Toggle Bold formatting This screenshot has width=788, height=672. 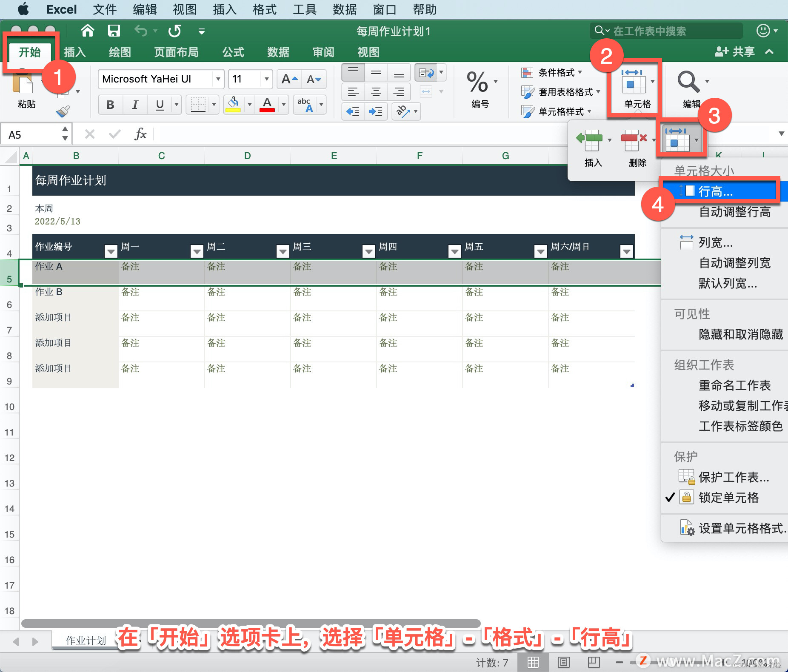pos(111,105)
